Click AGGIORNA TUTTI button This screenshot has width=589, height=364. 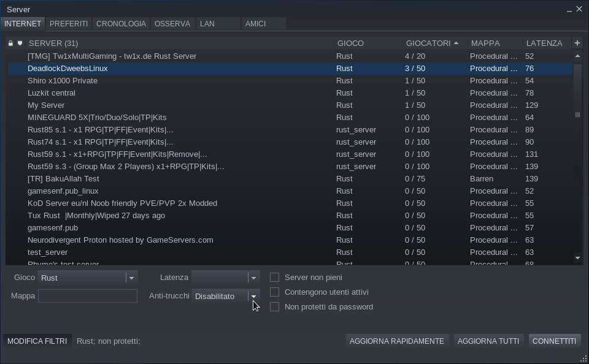[x=488, y=341]
